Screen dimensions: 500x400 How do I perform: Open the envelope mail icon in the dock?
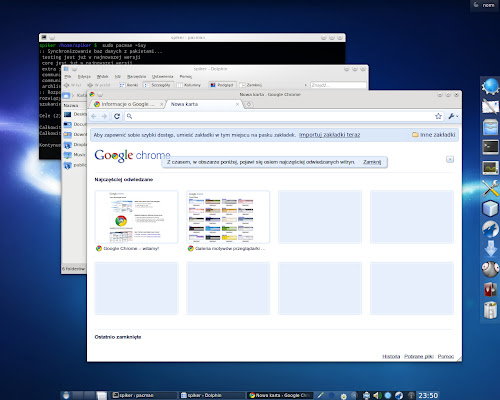click(490, 107)
